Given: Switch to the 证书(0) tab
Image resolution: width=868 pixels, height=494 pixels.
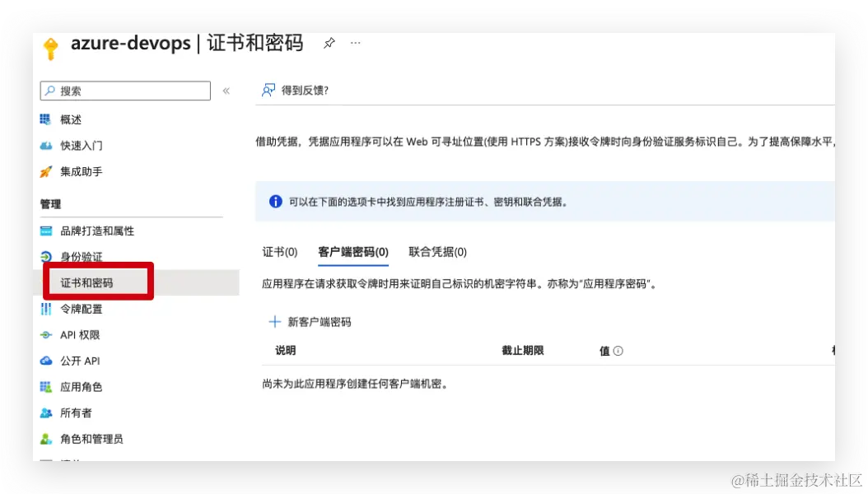Looking at the screenshot, I should pyautogui.click(x=280, y=252).
